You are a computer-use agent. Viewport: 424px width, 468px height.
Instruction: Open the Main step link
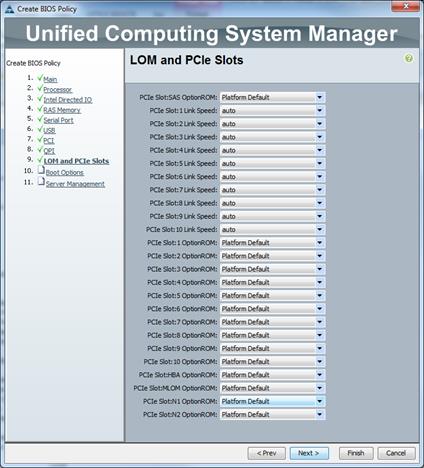[50, 79]
